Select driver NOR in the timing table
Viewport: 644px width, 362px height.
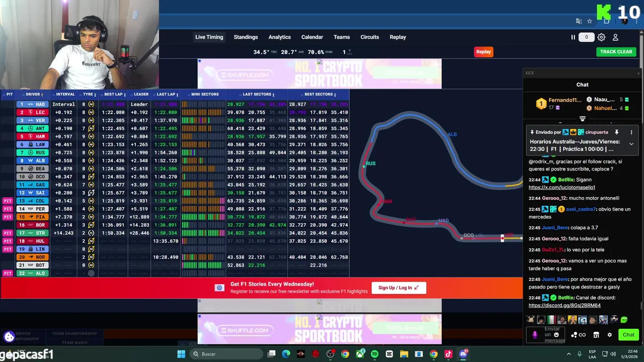click(x=32, y=257)
